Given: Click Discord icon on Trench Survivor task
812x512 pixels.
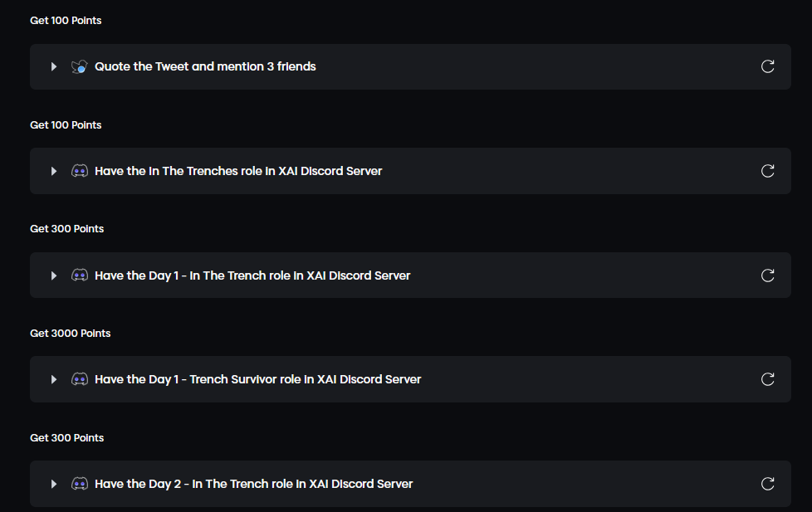Looking at the screenshot, I should (80, 379).
